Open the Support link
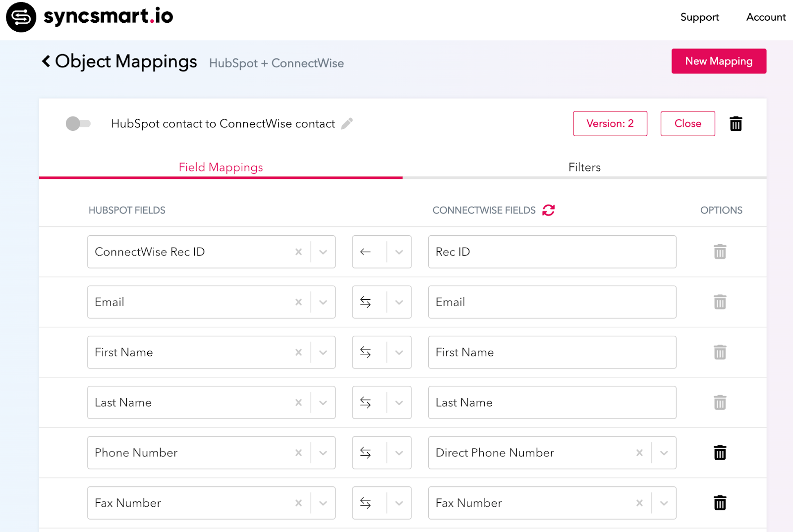Image resolution: width=793 pixels, height=532 pixels. (699, 17)
